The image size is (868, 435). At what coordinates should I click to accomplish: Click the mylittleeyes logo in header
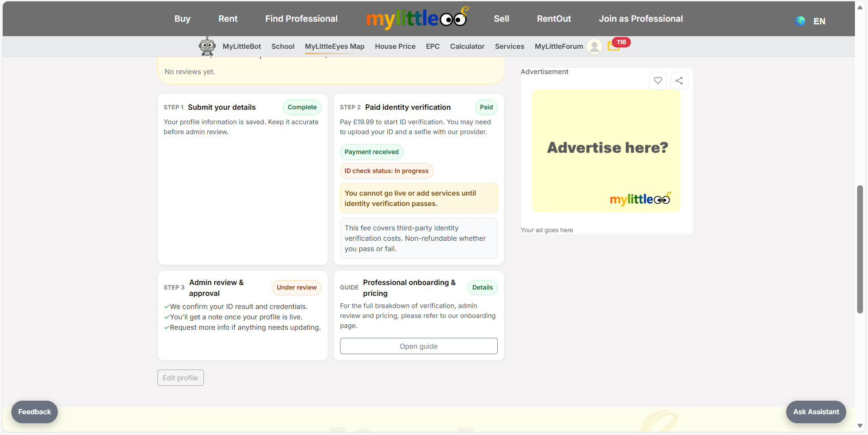coord(416,19)
